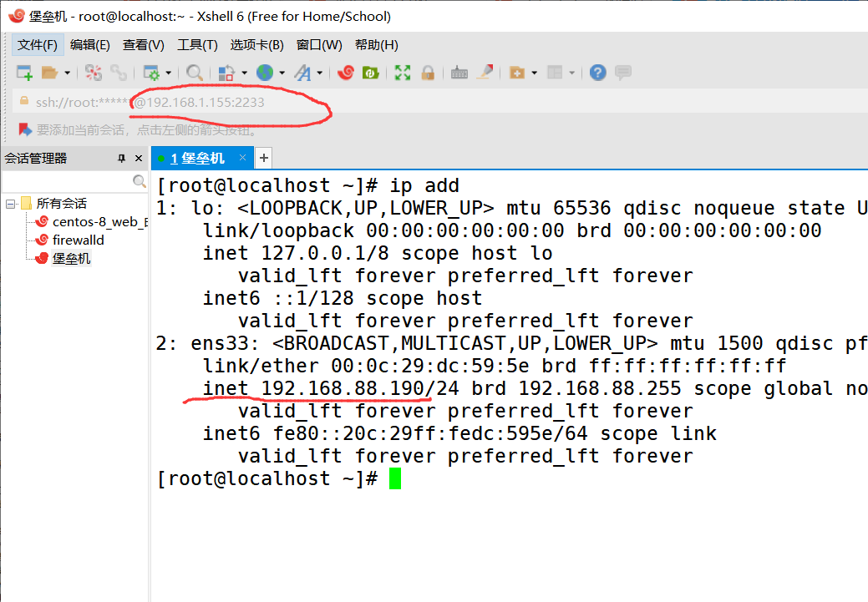Click 'link/ether 00:0c:29:dc:59:5e' text
Screen dimensions: 868x602
[366, 366]
